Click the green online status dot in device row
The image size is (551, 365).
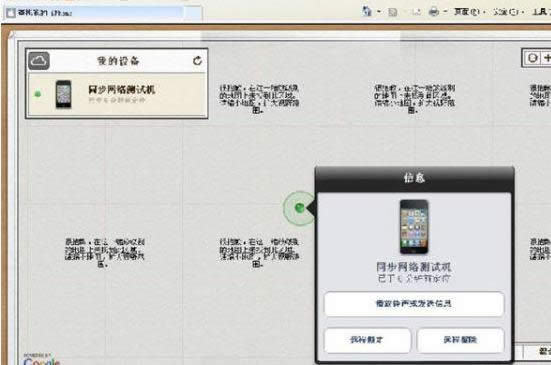point(38,94)
